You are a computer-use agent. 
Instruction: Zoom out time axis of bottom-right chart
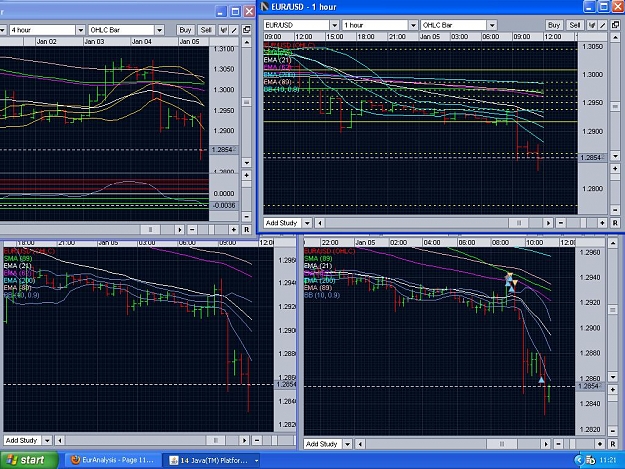pos(558,443)
